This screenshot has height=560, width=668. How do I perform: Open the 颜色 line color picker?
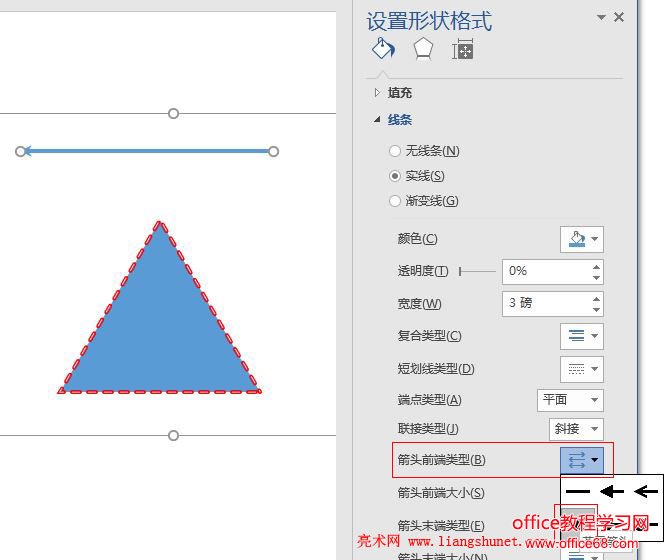coord(582,239)
